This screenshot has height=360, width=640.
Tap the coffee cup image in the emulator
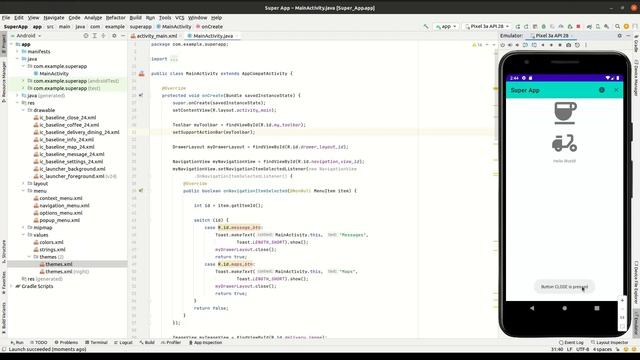(565, 113)
